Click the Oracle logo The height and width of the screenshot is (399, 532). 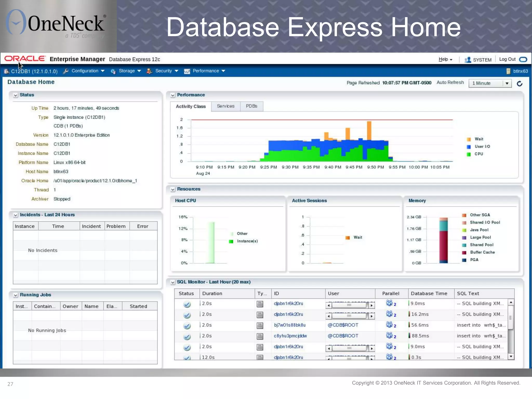(x=25, y=59)
